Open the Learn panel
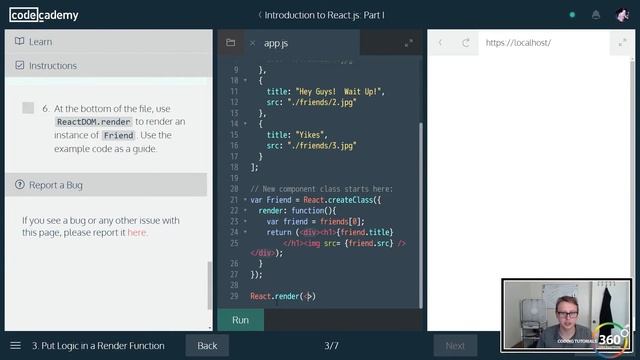This screenshot has height=360, width=640. 109,42
